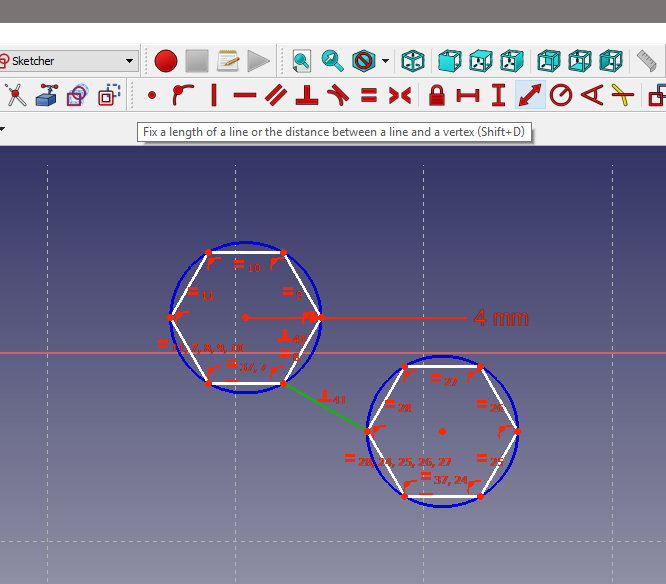Image resolution: width=666 pixels, height=584 pixels.
Task: Select the fix length constraint tool
Action: tap(530, 95)
